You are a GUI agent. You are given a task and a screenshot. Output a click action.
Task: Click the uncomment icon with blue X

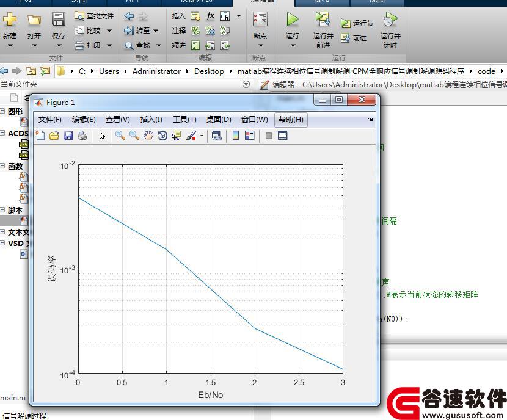(x=210, y=31)
